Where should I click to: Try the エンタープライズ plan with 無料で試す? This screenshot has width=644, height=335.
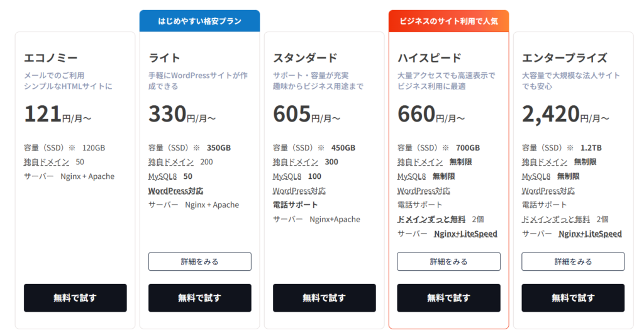[x=573, y=298]
